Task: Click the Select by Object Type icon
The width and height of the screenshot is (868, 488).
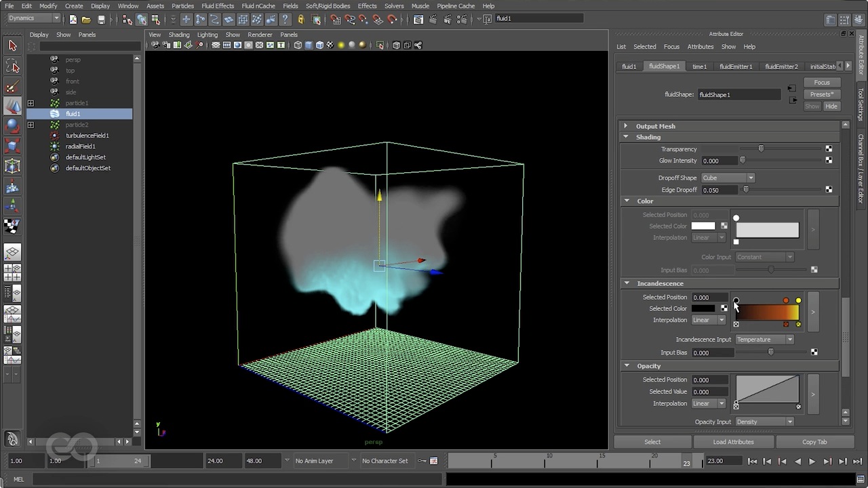Action: (x=142, y=18)
